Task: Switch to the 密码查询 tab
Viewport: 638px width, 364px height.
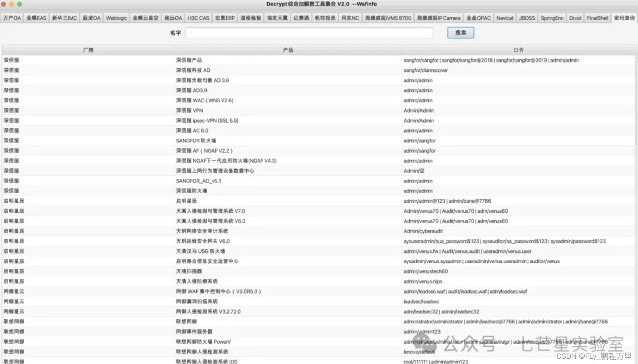Action: (x=624, y=18)
